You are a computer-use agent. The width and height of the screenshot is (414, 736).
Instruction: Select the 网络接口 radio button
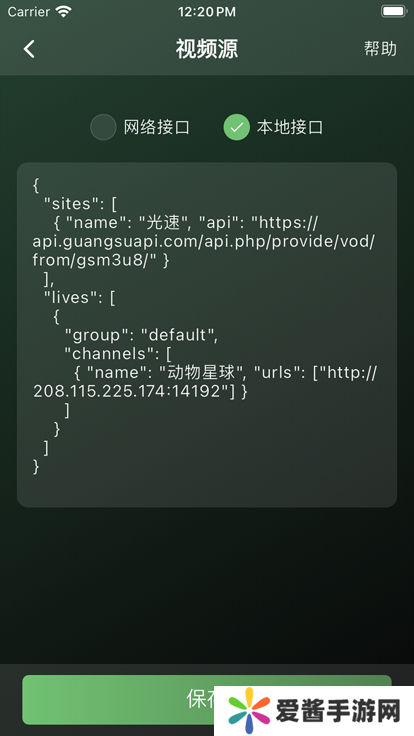pyautogui.click(x=103, y=127)
